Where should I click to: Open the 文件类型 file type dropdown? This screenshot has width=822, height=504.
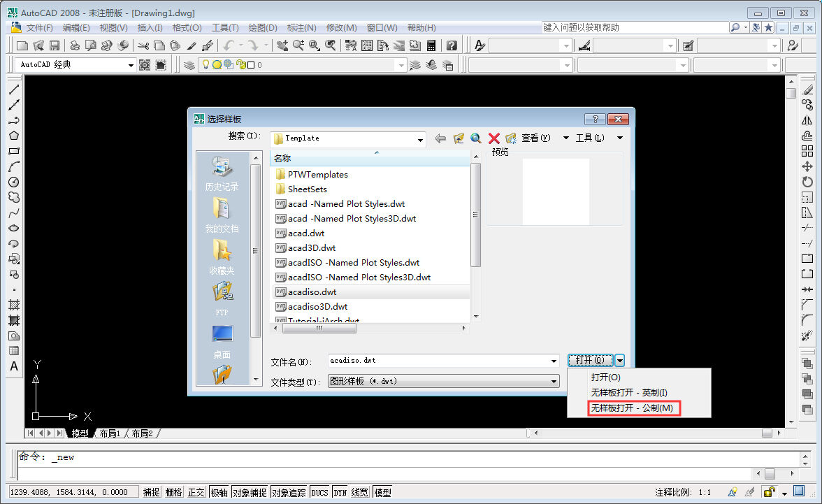[554, 381]
